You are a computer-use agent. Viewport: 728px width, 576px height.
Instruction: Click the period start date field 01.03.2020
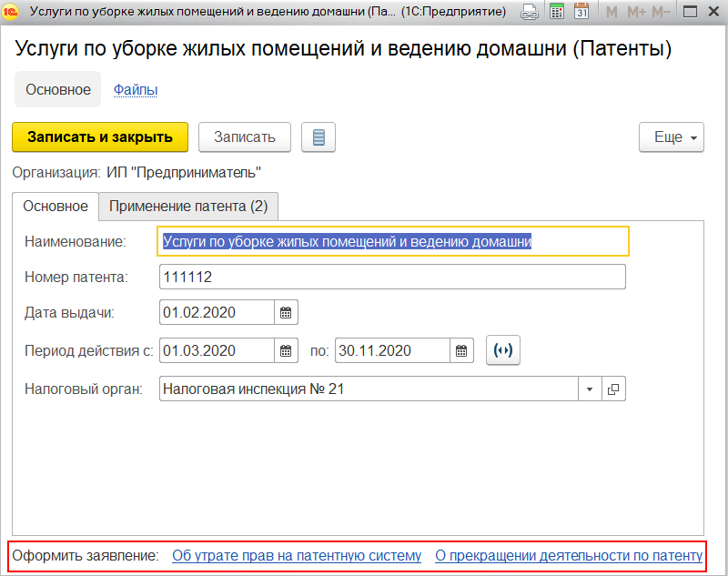click(x=217, y=350)
